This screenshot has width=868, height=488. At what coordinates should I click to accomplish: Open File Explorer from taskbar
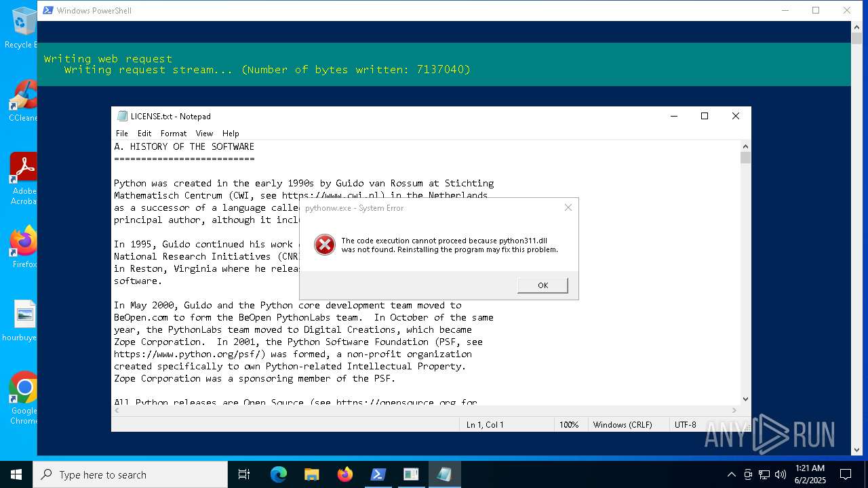312,474
